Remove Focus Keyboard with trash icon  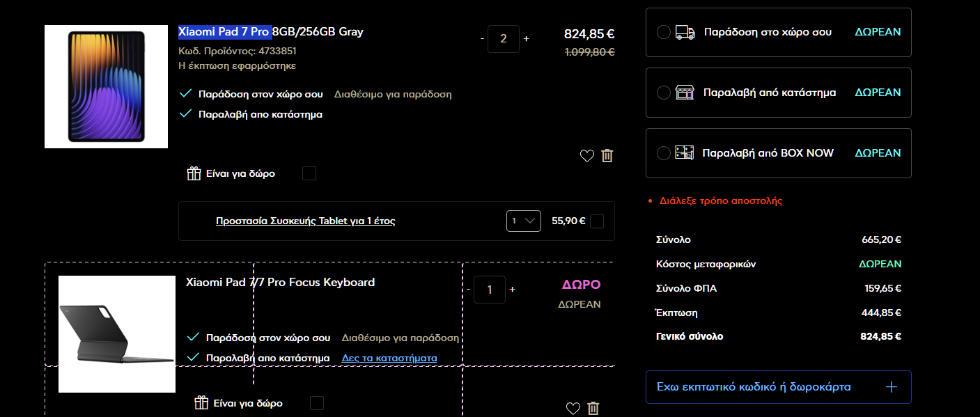(x=593, y=409)
